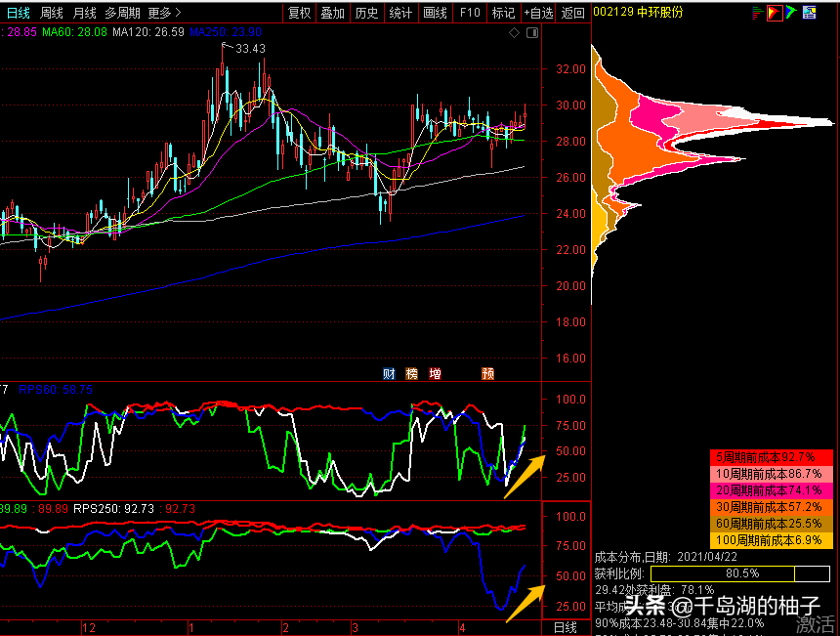Switch to the 周线 weekly tab

[52, 13]
